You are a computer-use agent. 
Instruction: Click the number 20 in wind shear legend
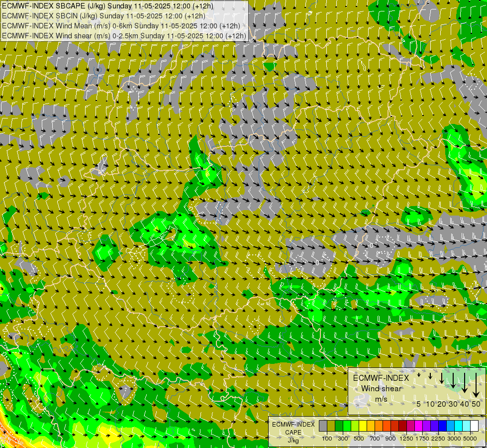[442, 404]
